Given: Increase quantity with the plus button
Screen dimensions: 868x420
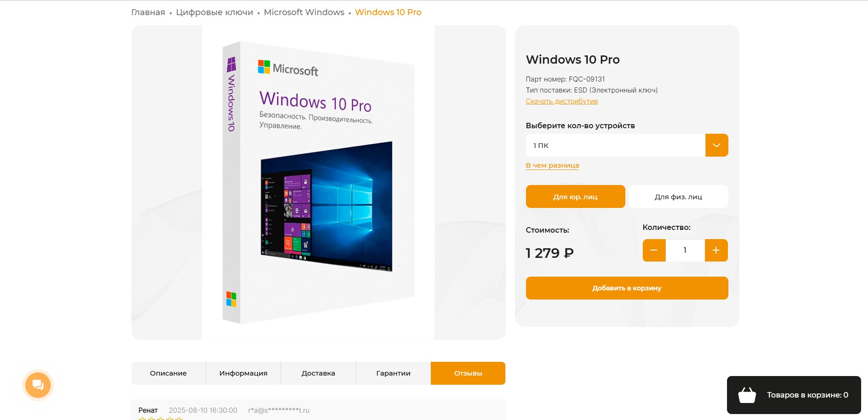Looking at the screenshot, I should coord(716,250).
